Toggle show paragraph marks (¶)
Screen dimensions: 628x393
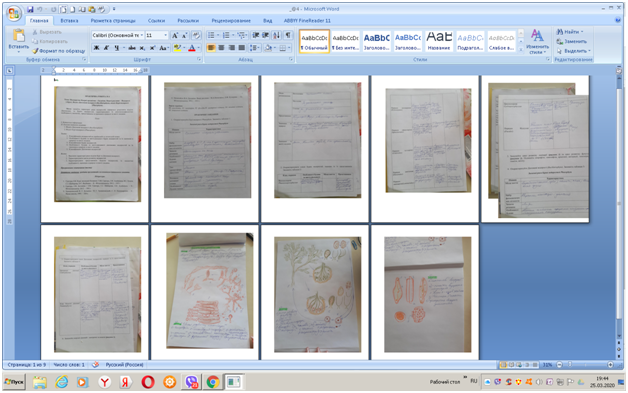pos(288,35)
